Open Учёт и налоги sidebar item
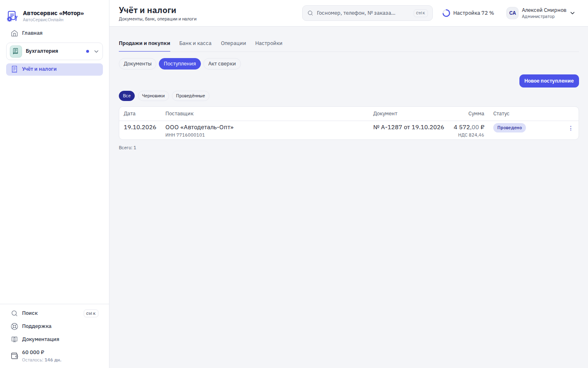The width and height of the screenshot is (588, 368). [54, 70]
